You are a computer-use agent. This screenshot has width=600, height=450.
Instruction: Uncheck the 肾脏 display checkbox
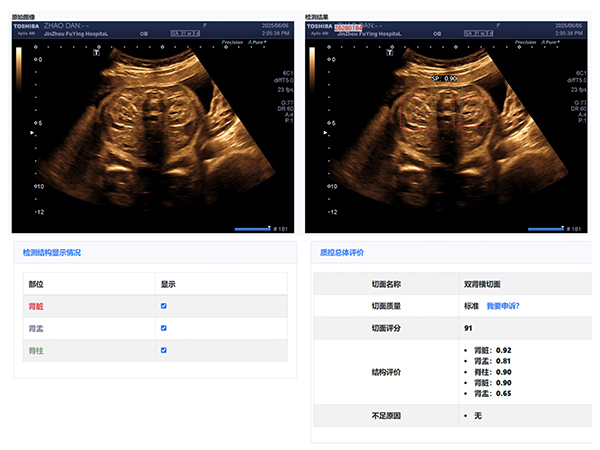163,306
